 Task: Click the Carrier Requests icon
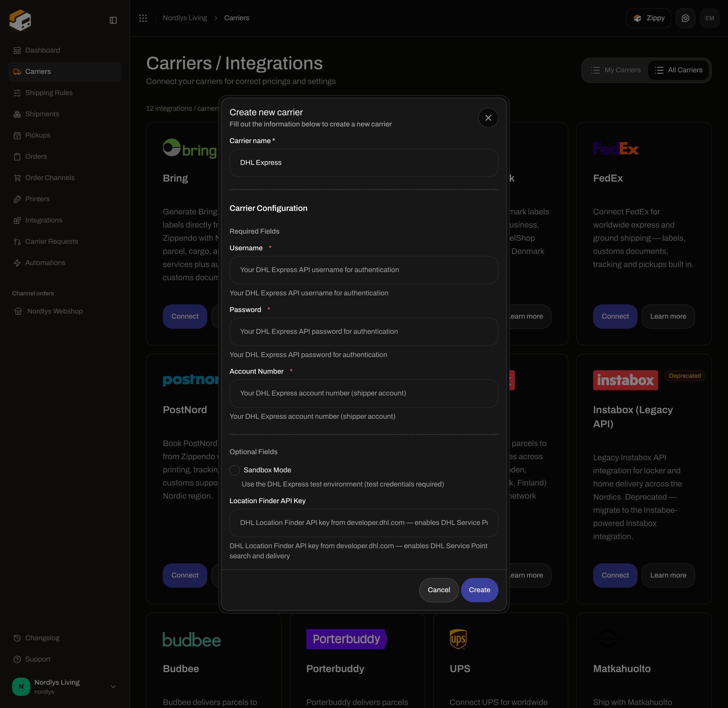point(17,241)
